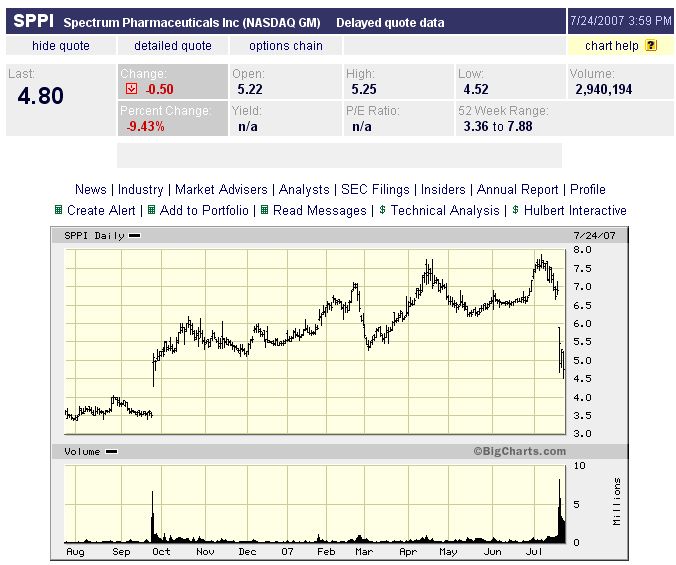Click the Hulbert Interactive link text

tap(575, 210)
